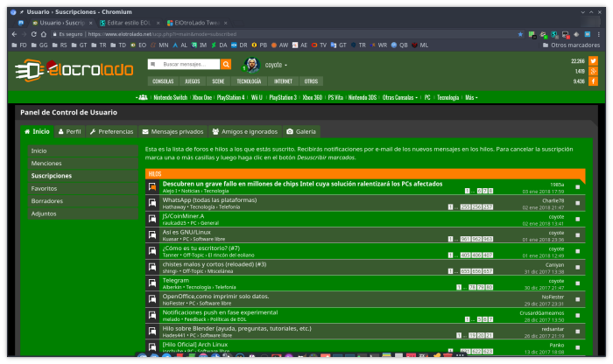Open the Galería tab

click(x=301, y=131)
